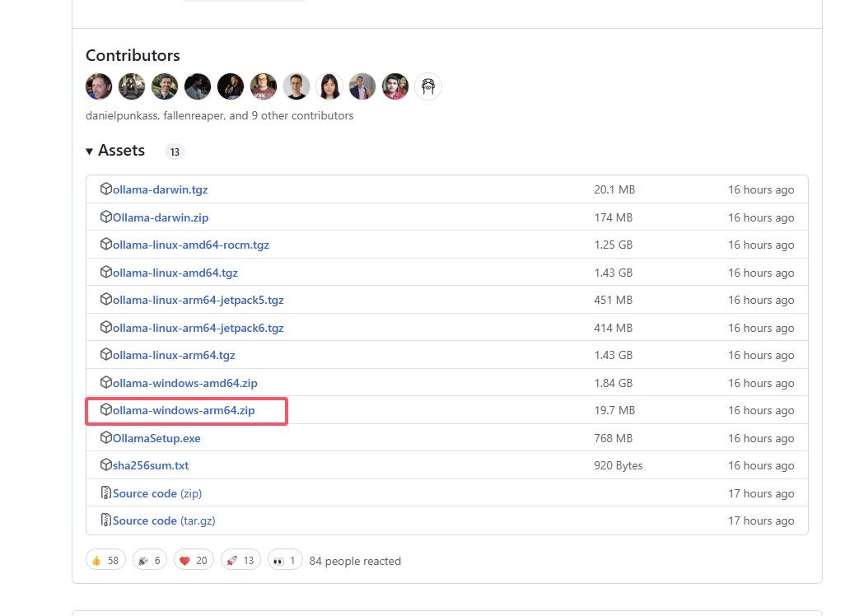The width and height of the screenshot is (845, 616).
Task: Click package icon beside ollama-darwin.tgz
Action: [x=105, y=189]
